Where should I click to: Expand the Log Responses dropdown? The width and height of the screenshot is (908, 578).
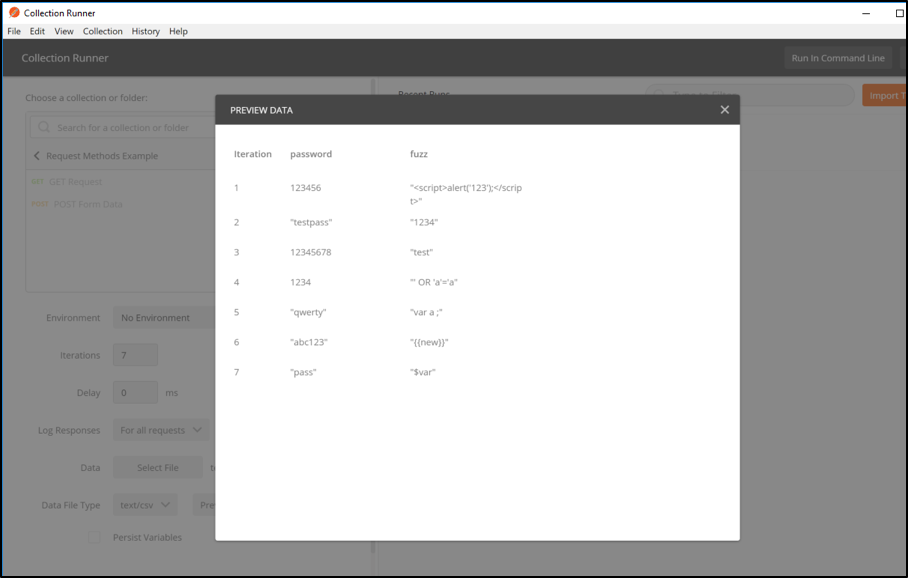coord(161,430)
